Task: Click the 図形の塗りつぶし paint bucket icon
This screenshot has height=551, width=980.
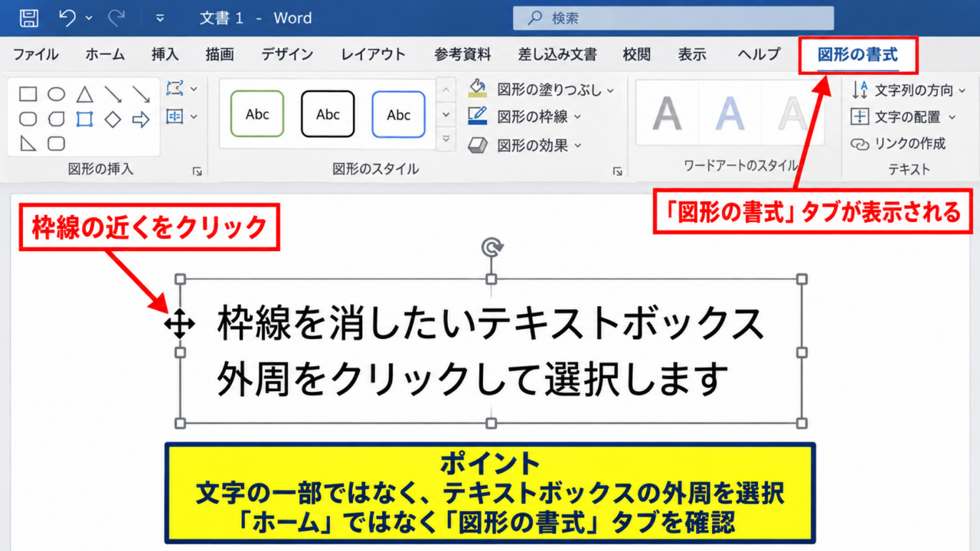Action: [478, 88]
